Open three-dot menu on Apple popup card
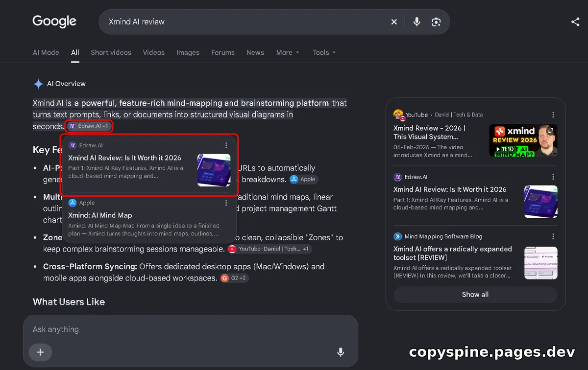Screen dimensions: 588x370 coord(226,203)
